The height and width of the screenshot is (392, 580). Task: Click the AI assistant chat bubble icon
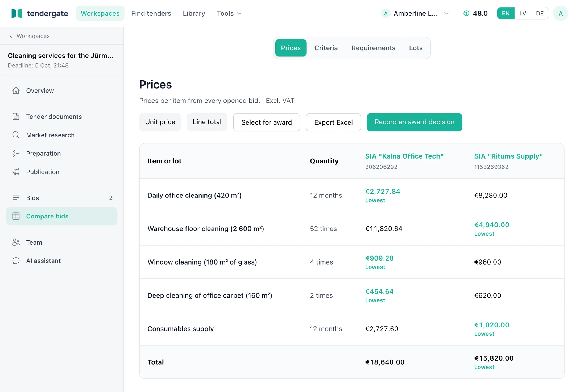[x=16, y=261]
